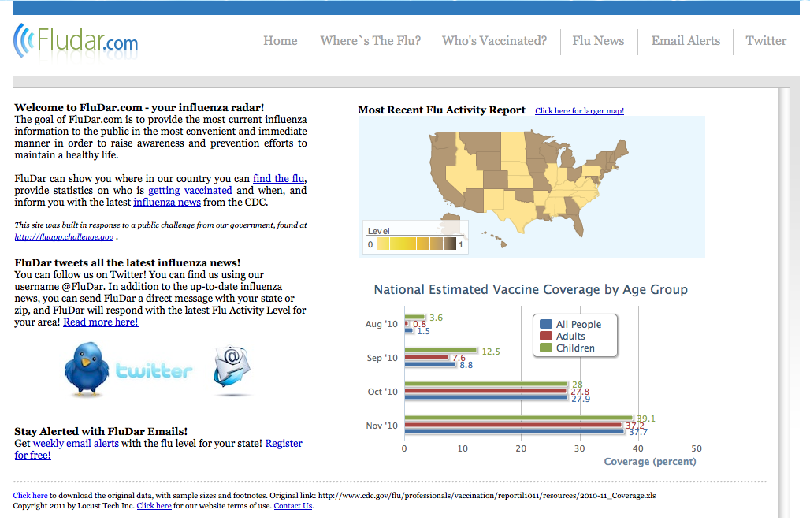
Task: Click 'FluDar tweets all the latest influenza news!' heading
Action: (127, 263)
